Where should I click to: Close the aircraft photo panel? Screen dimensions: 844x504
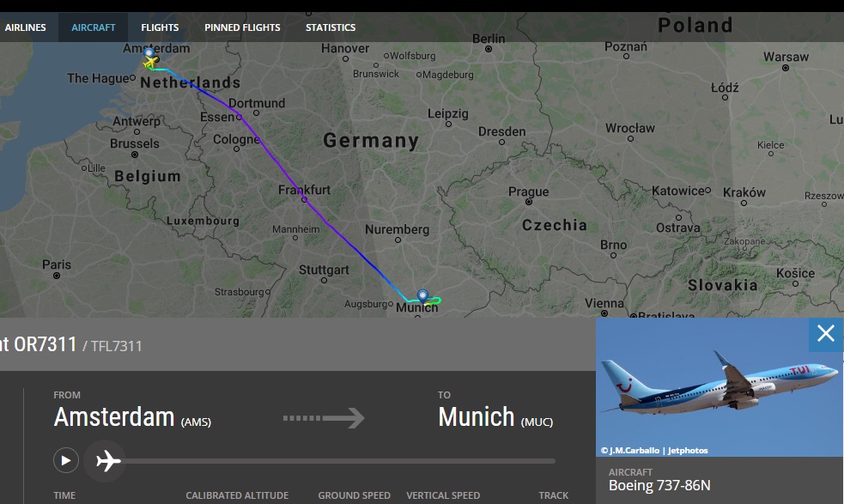[826, 334]
